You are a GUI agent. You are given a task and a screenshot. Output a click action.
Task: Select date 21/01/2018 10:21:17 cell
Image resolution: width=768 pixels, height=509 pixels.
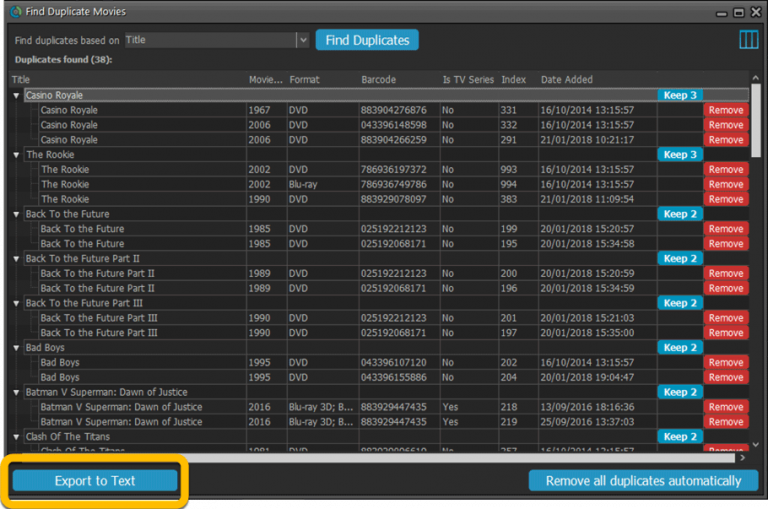click(597, 140)
